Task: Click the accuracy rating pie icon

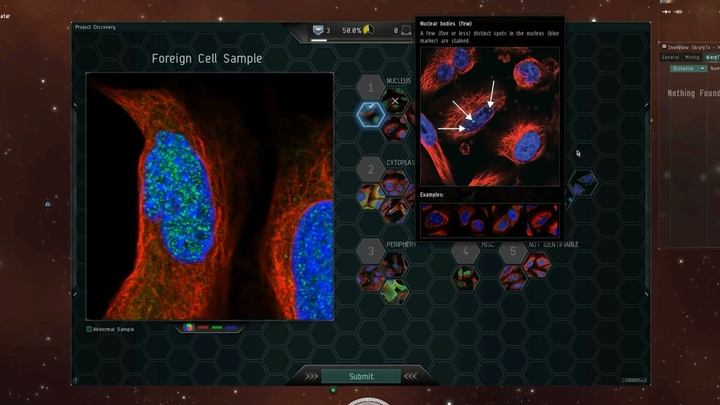Action: [367, 31]
